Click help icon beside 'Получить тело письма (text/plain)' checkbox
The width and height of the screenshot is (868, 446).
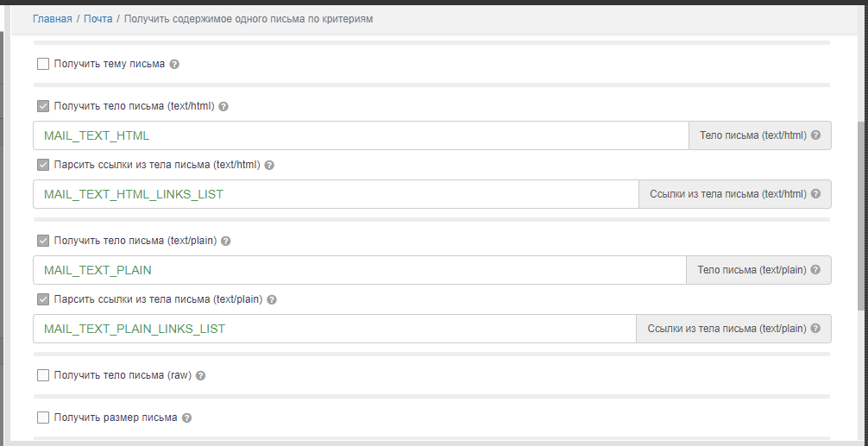pos(226,242)
